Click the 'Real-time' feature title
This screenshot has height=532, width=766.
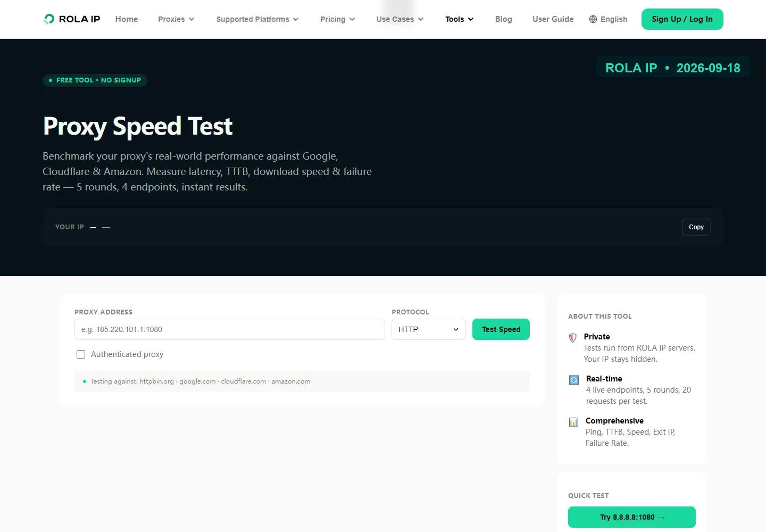point(604,379)
